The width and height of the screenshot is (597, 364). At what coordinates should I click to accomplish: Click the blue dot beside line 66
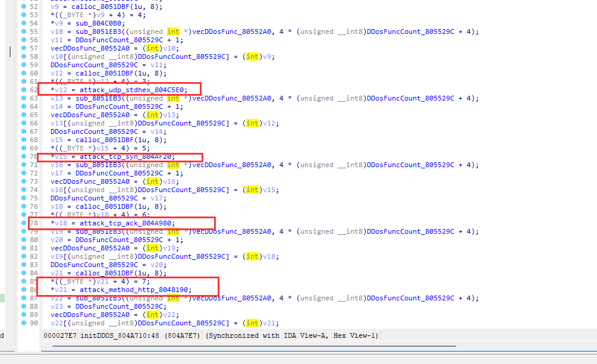pos(24,123)
